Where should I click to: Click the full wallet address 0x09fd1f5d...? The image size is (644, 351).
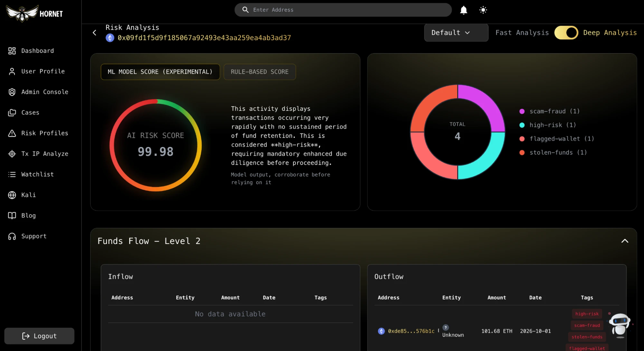coord(204,38)
